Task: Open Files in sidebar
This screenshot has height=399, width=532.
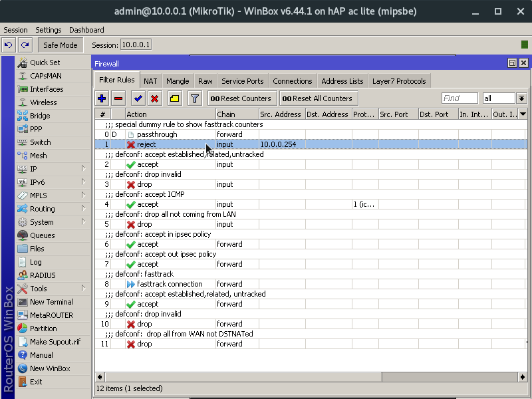Action: [53, 249]
